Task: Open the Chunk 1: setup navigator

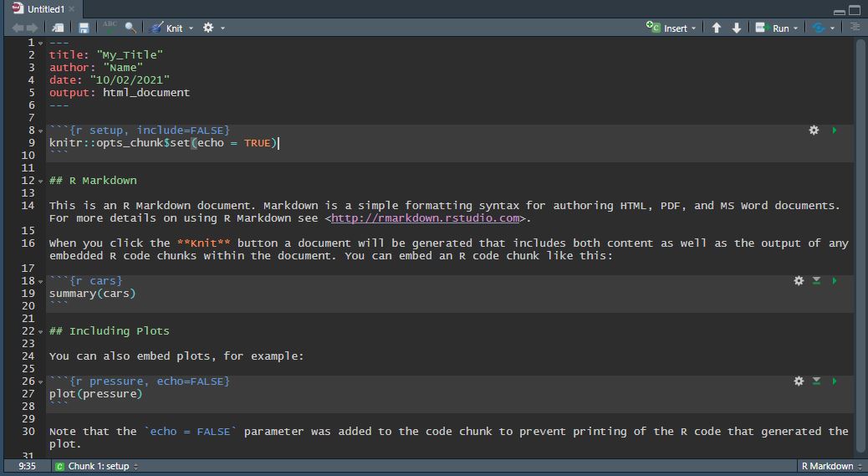Action: point(97,466)
